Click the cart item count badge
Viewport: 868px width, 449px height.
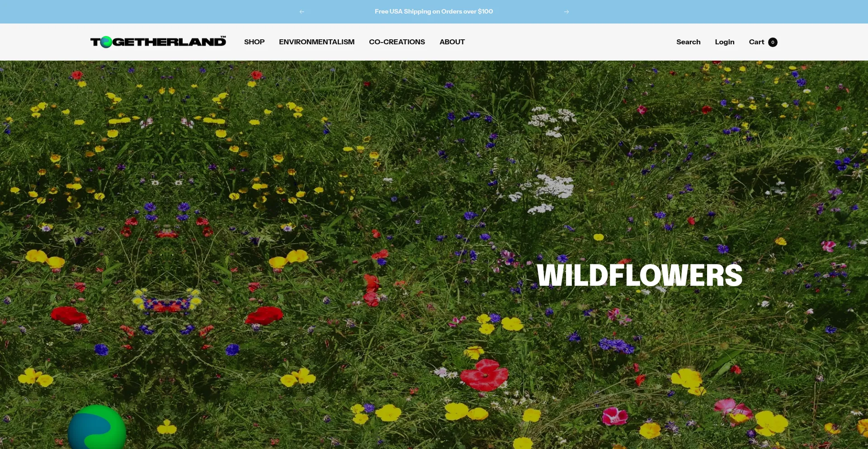773,42
